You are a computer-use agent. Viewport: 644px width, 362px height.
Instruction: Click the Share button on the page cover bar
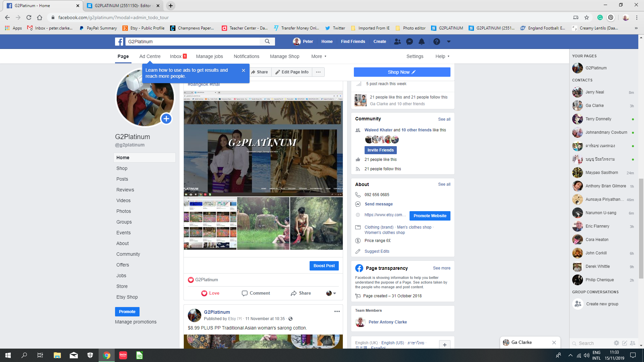point(259,72)
